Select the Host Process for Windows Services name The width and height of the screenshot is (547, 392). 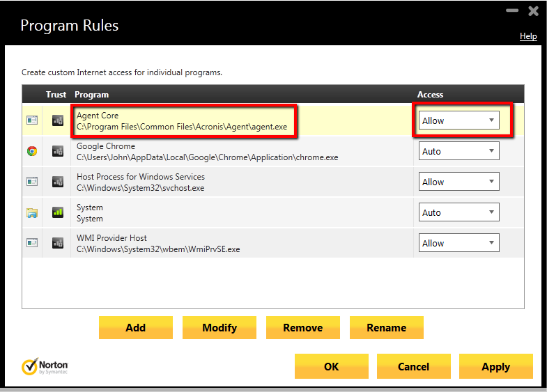tap(141, 177)
